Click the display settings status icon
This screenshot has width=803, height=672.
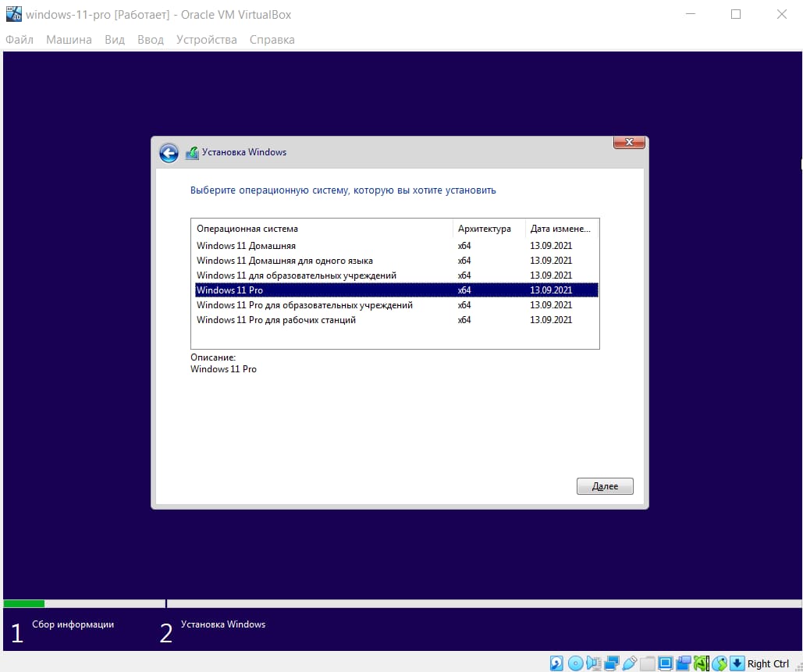[665, 663]
